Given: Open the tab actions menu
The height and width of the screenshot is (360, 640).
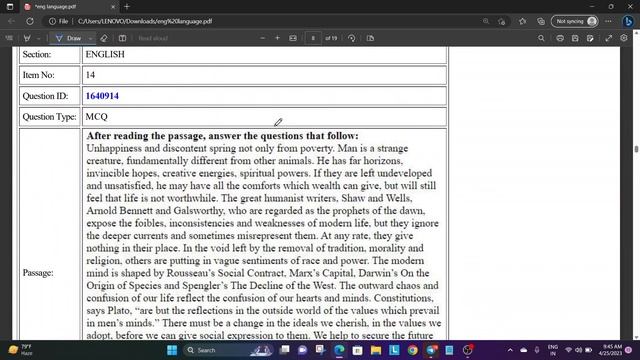Looking at the screenshot, I should point(10,7).
